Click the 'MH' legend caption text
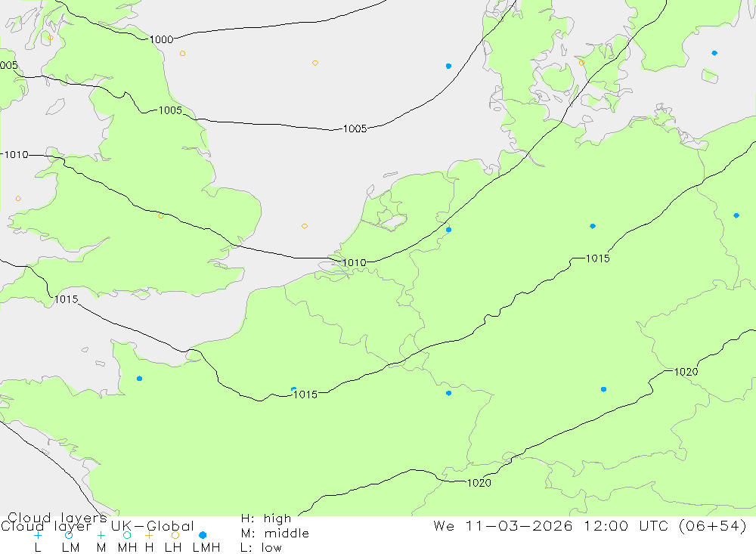This screenshot has height=554, width=756. pyautogui.click(x=127, y=548)
